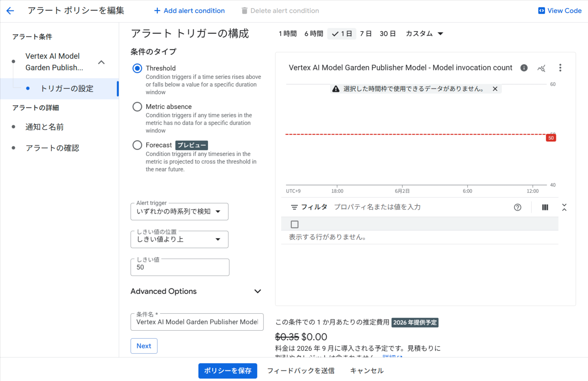Open the filter help question-mark icon
The height and width of the screenshot is (381, 588).
[x=517, y=207]
